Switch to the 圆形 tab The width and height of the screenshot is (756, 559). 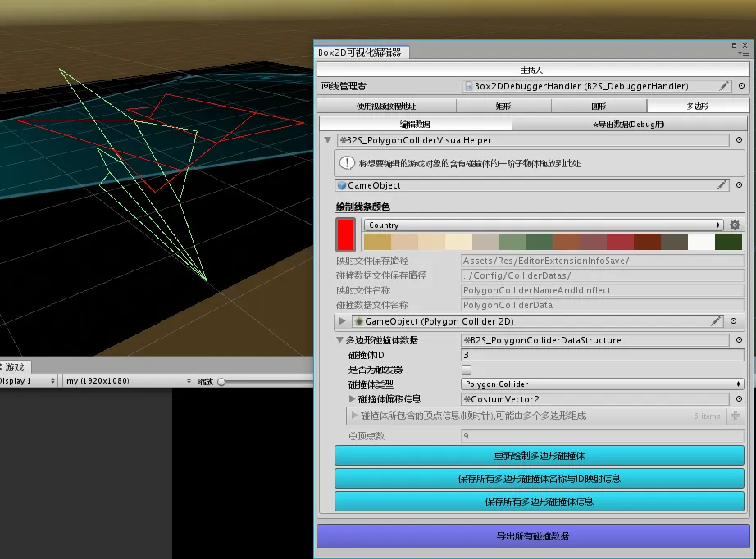point(599,106)
